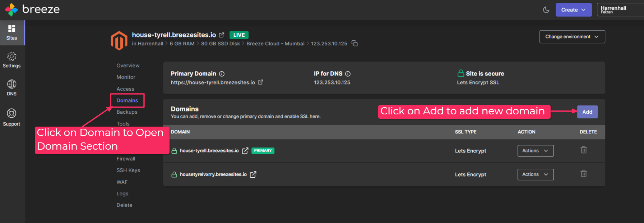Open Sites in the sidebar
This screenshot has height=223, width=644.
pyautogui.click(x=12, y=33)
